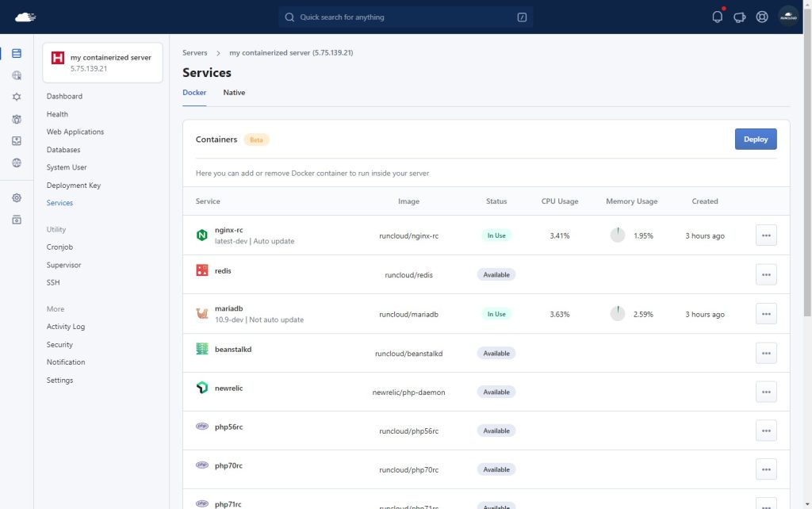812x509 pixels.
Task: Open beanstalkd row actions menu
Action: click(x=766, y=353)
